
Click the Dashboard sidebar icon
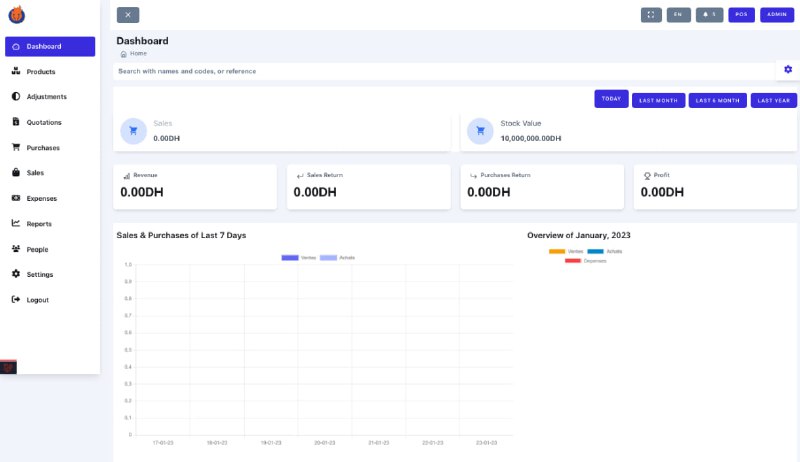pos(16,46)
